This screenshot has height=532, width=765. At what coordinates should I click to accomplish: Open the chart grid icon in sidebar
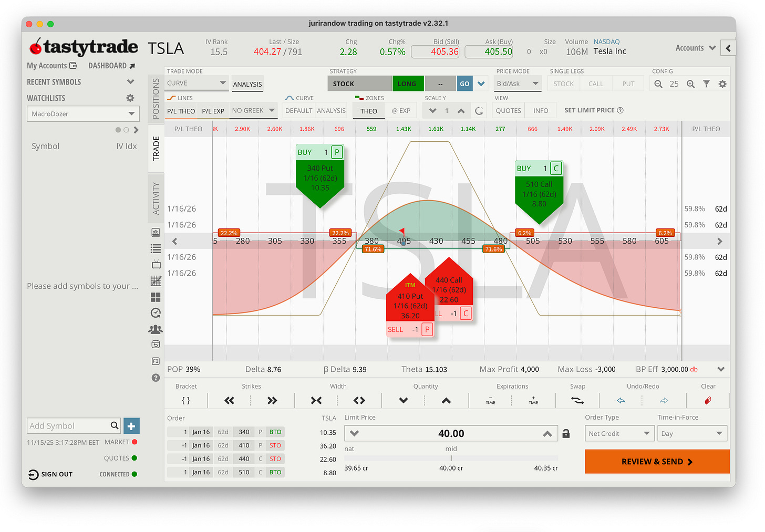coord(156,281)
